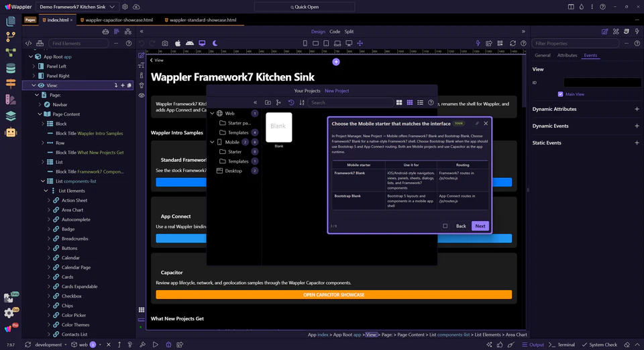
Task: Open wappler-standard-showcase.html tab
Action: [x=203, y=19]
